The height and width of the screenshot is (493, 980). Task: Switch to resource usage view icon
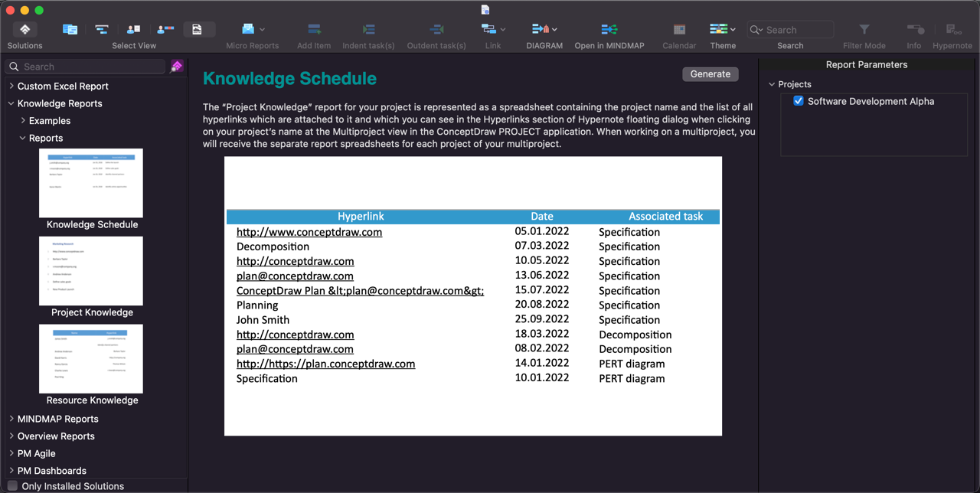(x=165, y=29)
